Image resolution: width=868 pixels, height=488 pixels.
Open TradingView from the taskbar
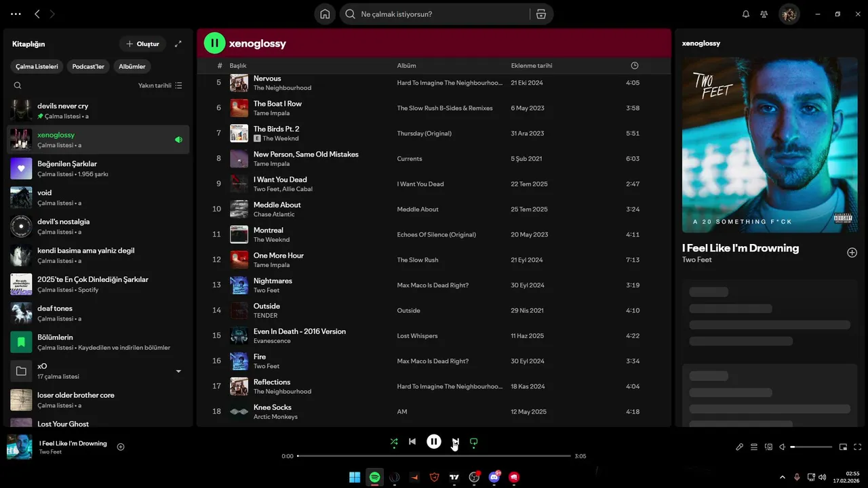coord(454,477)
